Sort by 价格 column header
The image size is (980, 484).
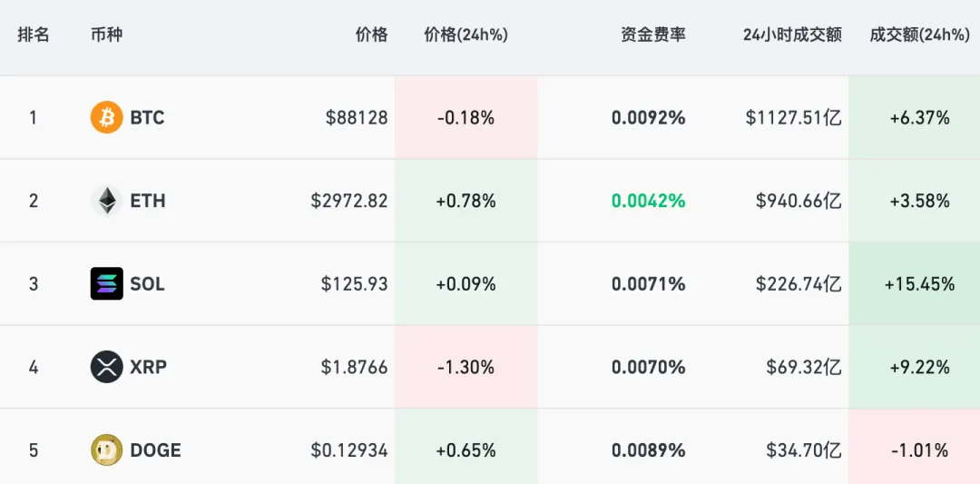pos(371,35)
